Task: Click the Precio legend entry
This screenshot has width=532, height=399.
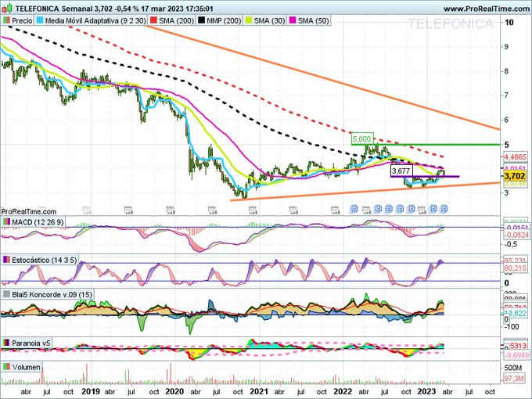Action: [x=18, y=20]
